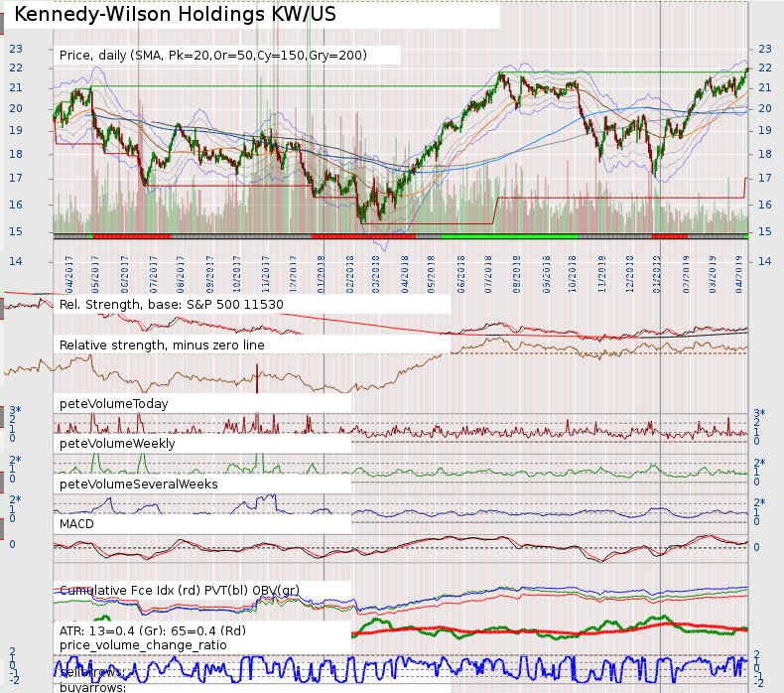Click the 09/2018 date label

tap(547, 274)
